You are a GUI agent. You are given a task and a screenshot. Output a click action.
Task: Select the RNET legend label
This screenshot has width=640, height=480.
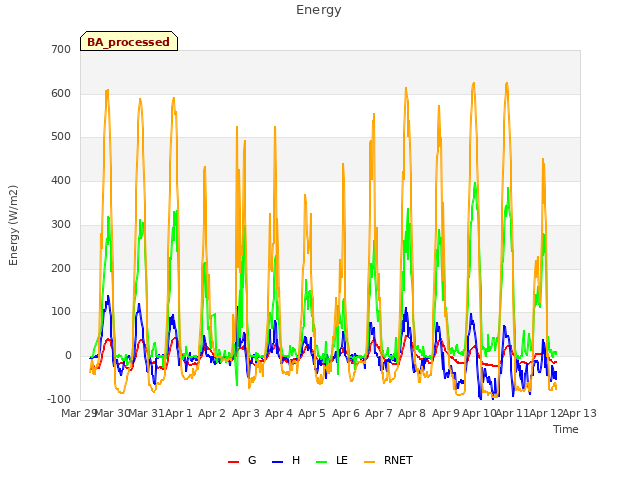point(398,460)
